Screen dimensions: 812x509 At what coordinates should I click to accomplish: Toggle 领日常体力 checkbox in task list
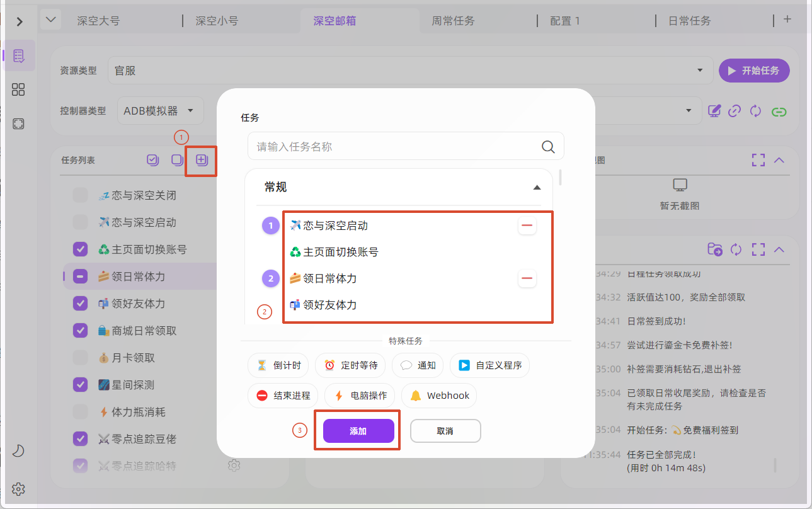tap(81, 277)
